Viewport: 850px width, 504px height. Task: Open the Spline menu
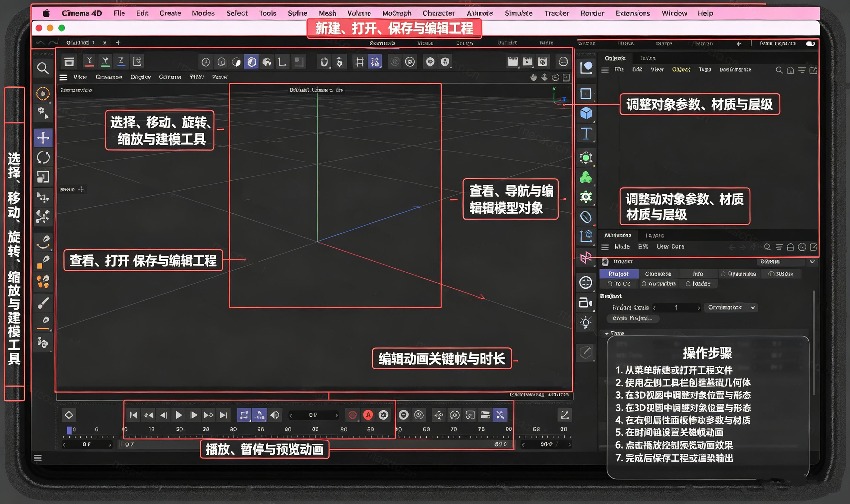297,13
